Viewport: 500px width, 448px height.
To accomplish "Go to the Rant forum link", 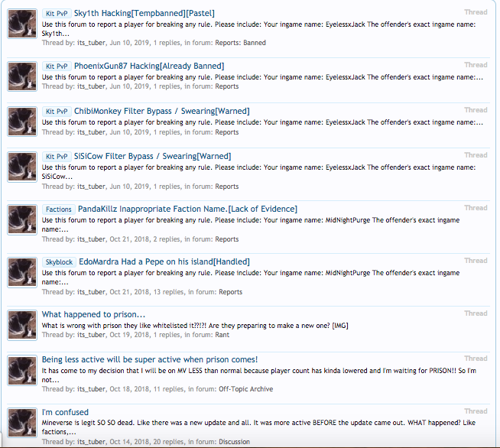I will [222, 335].
